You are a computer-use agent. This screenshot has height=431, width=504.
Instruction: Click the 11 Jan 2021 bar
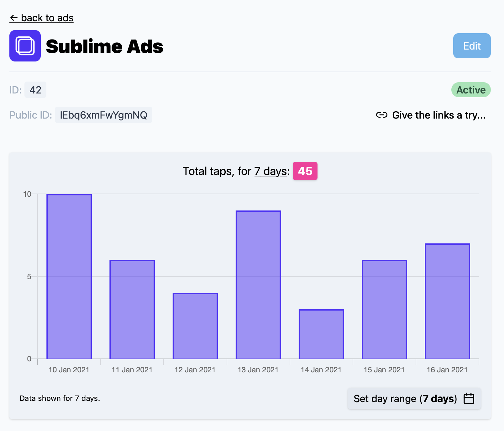coord(132,309)
